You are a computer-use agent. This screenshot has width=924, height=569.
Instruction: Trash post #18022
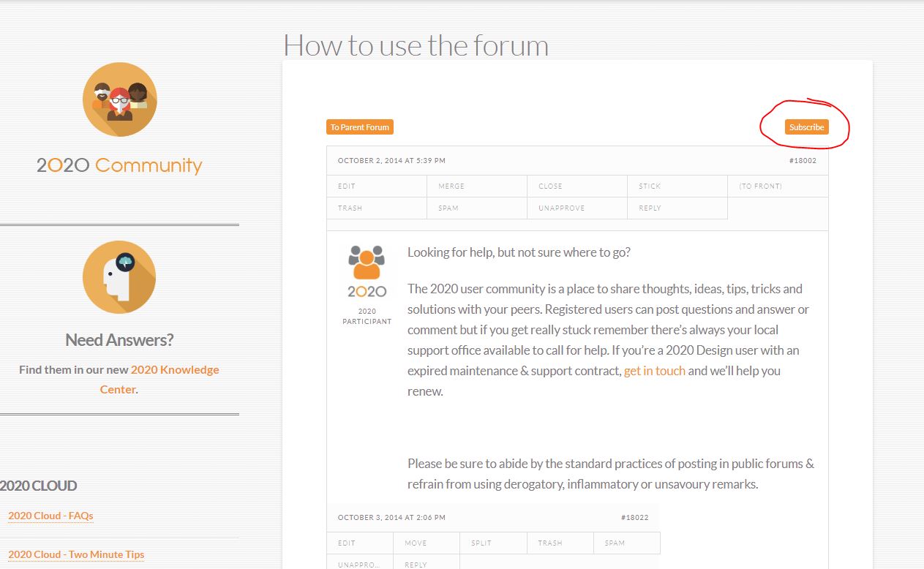coord(549,543)
